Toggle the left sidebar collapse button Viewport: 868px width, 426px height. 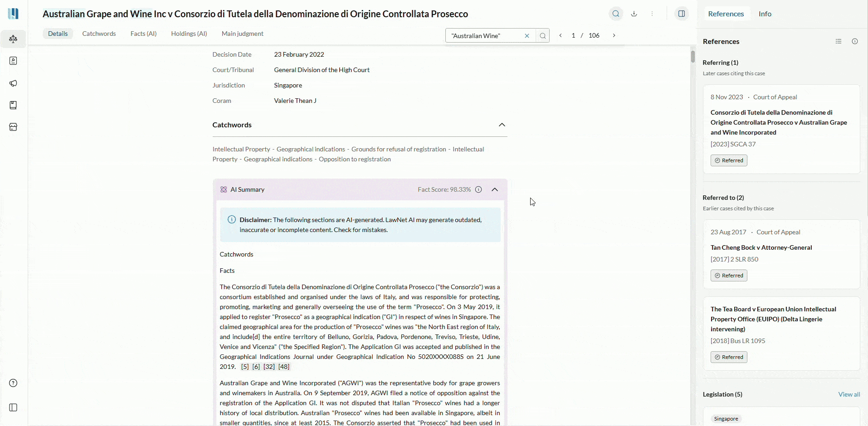click(x=13, y=407)
